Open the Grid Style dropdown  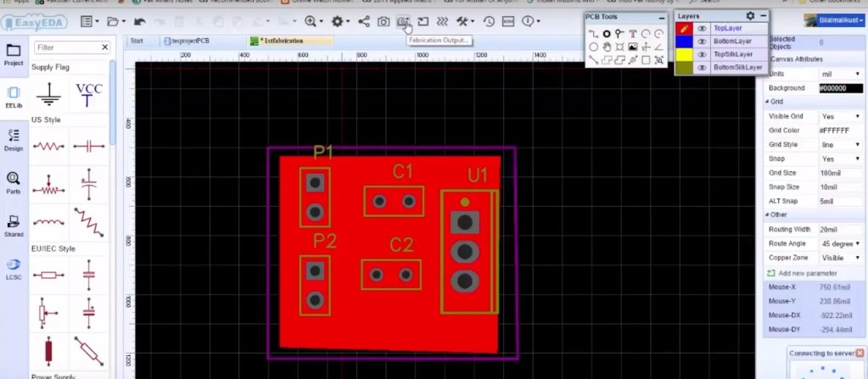841,144
